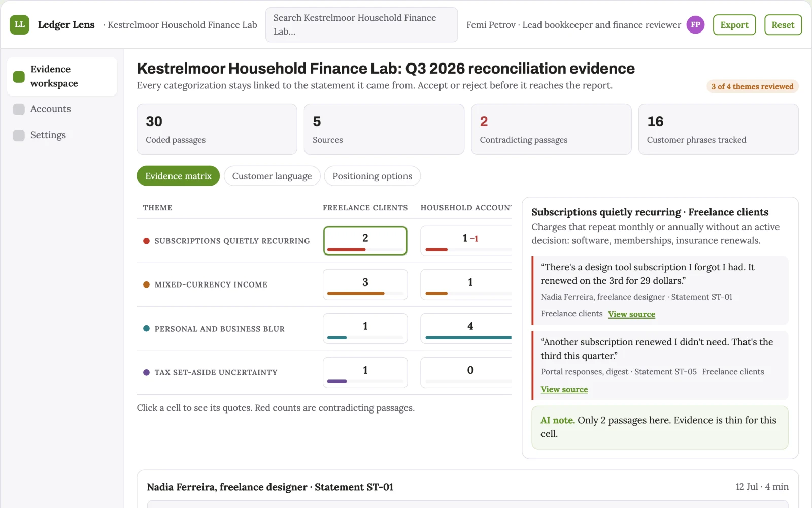Screen dimensions: 812x508
Task: Open Settings in the sidebar
Action: click(x=62, y=135)
